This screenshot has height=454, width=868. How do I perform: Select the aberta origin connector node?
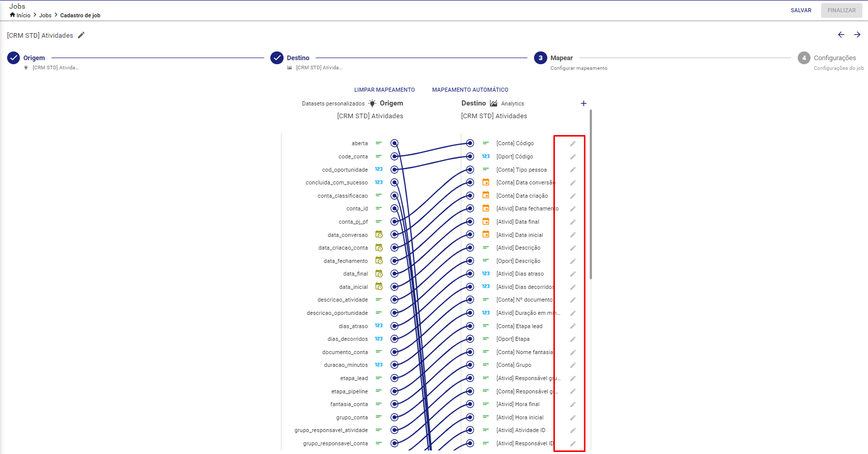[395, 143]
